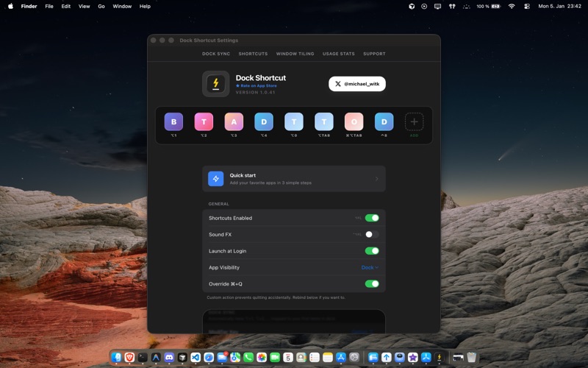588x368 pixels.
Task: Open the Help menu
Action: (x=145, y=6)
